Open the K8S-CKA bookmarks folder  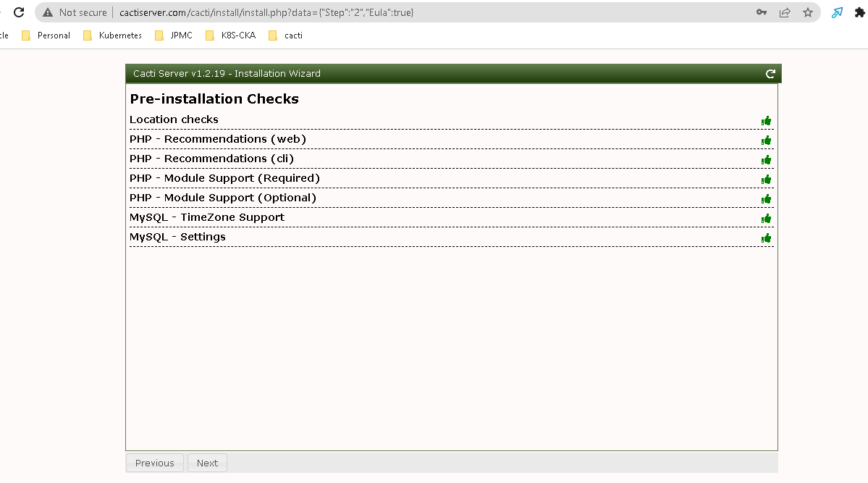pyautogui.click(x=230, y=35)
